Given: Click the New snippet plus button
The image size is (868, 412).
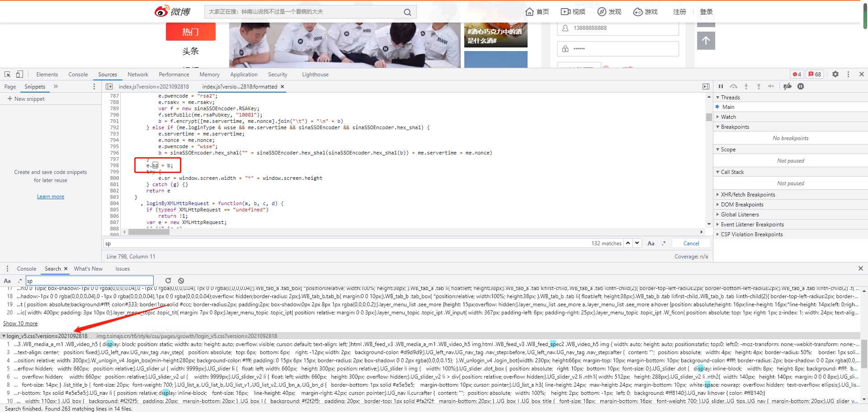Looking at the screenshot, I should tap(26, 98).
